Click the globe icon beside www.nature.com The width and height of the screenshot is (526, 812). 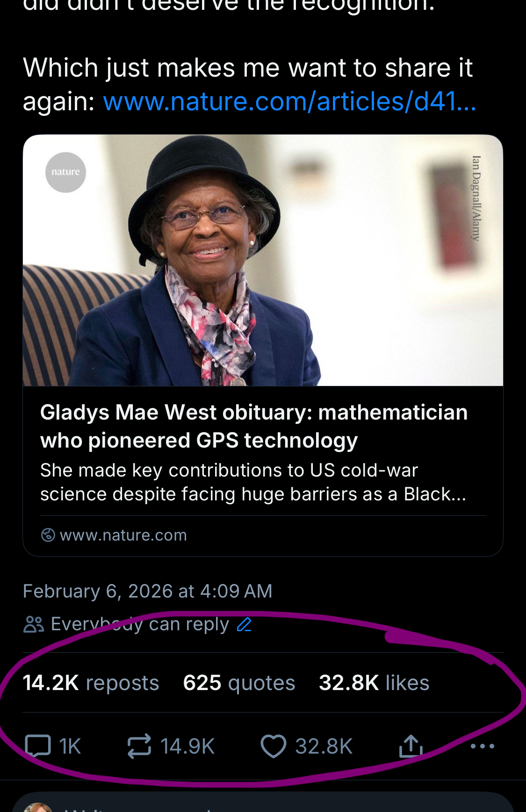pos(48,535)
